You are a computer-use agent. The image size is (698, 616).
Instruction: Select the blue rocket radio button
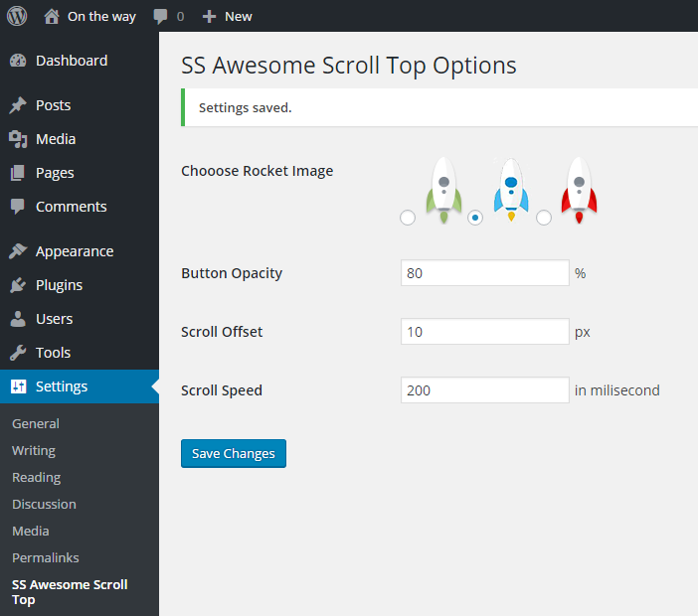pyautogui.click(x=475, y=218)
